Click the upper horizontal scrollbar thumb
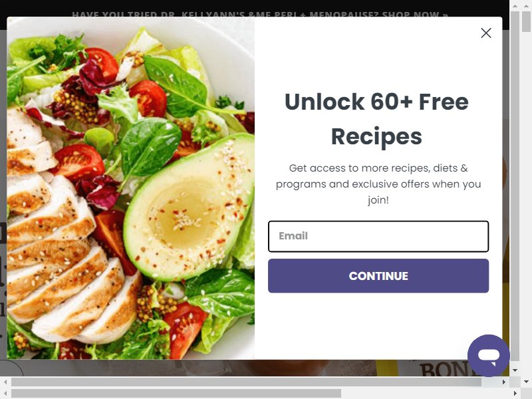Screen dimensions: 532x399 246,382
